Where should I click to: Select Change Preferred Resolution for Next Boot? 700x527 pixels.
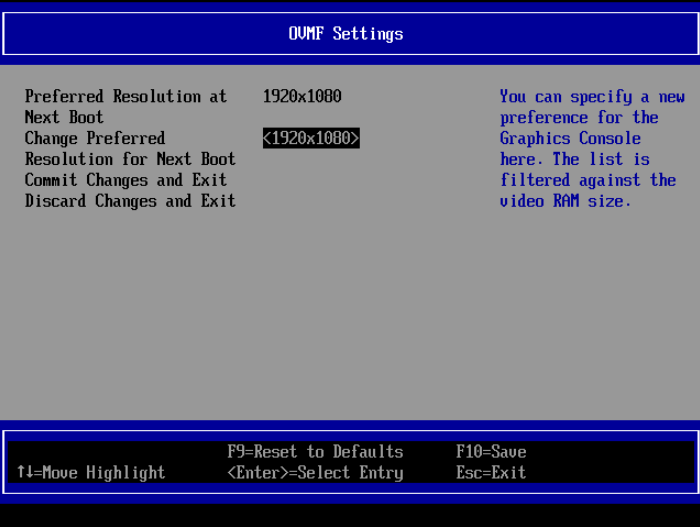130,148
